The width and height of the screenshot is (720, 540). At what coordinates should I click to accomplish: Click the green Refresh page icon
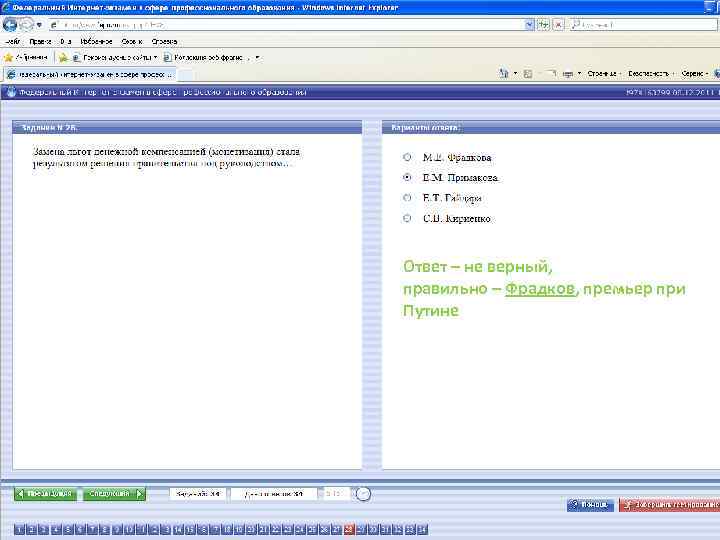coord(543,25)
